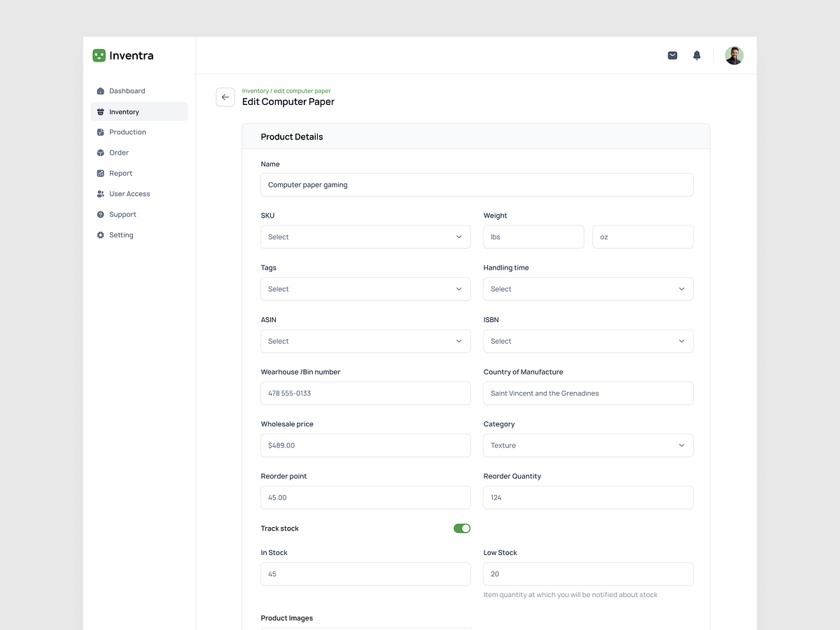The width and height of the screenshot is (840, 630).
Task: Open notifications bell icon
Action: pos(696,55)
